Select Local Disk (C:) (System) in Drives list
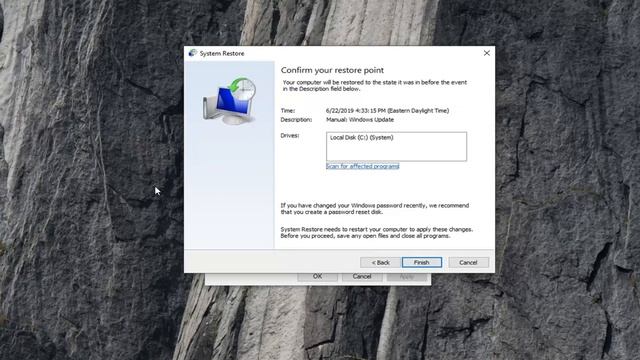640x360 pixels. pyautogui.click(x=362, y=138)
